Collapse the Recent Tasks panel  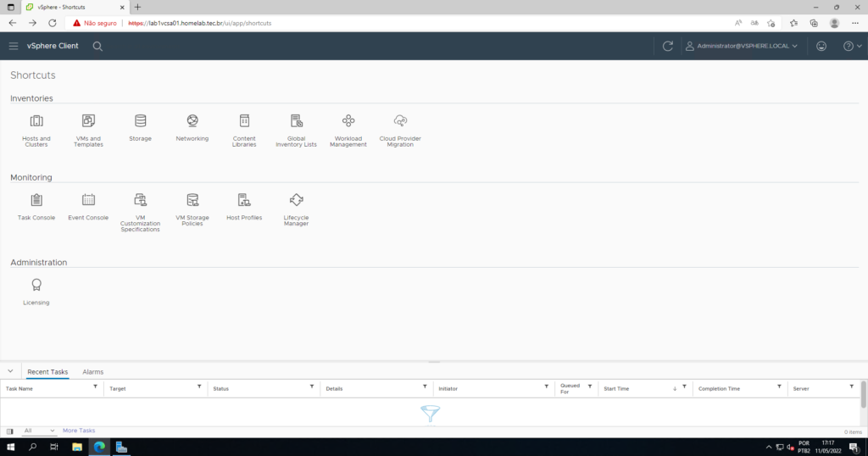click(x=10, y=371)
